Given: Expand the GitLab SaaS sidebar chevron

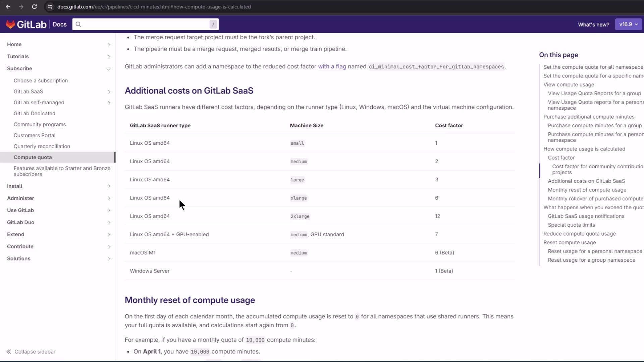Looking at the screenshot, I should pyautogui.click(x=109, y=92).
